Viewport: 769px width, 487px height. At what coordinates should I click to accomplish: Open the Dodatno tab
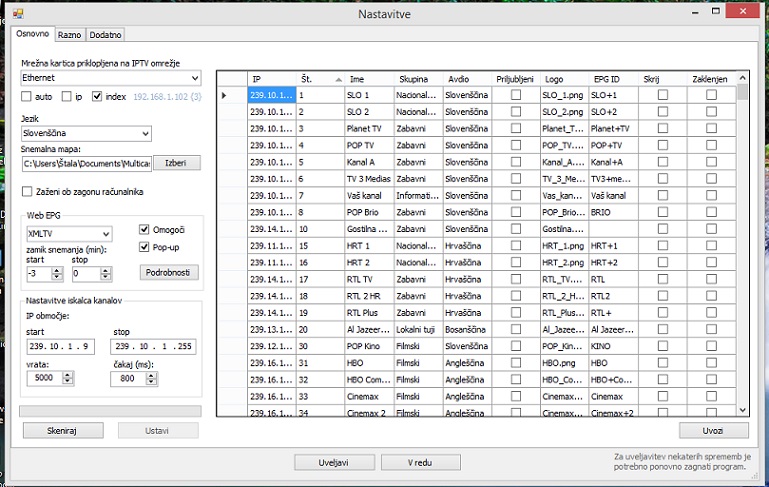pos(105,35)
